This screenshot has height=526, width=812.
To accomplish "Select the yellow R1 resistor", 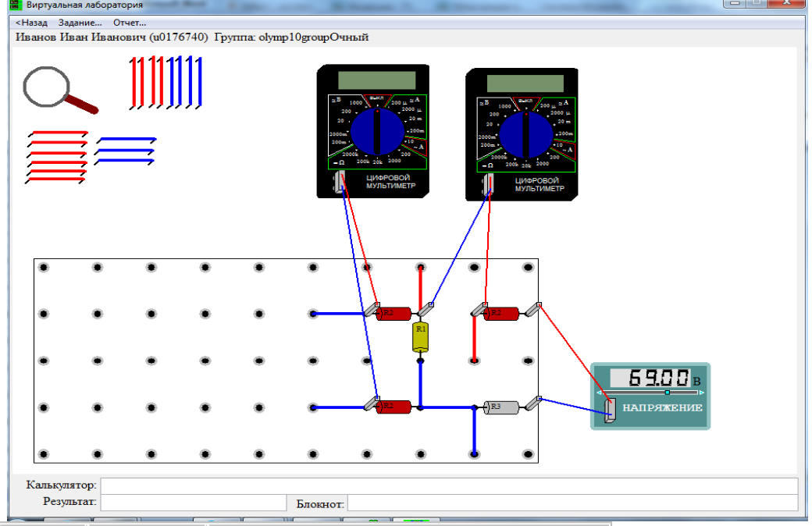I will 421,336.
